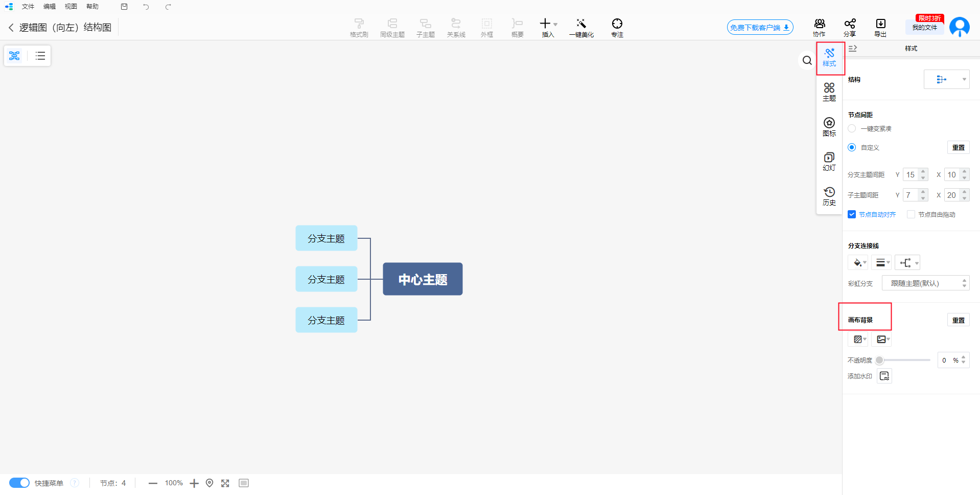Open the 文件 menu
This screenshot has width=980, height=495.
28,7
